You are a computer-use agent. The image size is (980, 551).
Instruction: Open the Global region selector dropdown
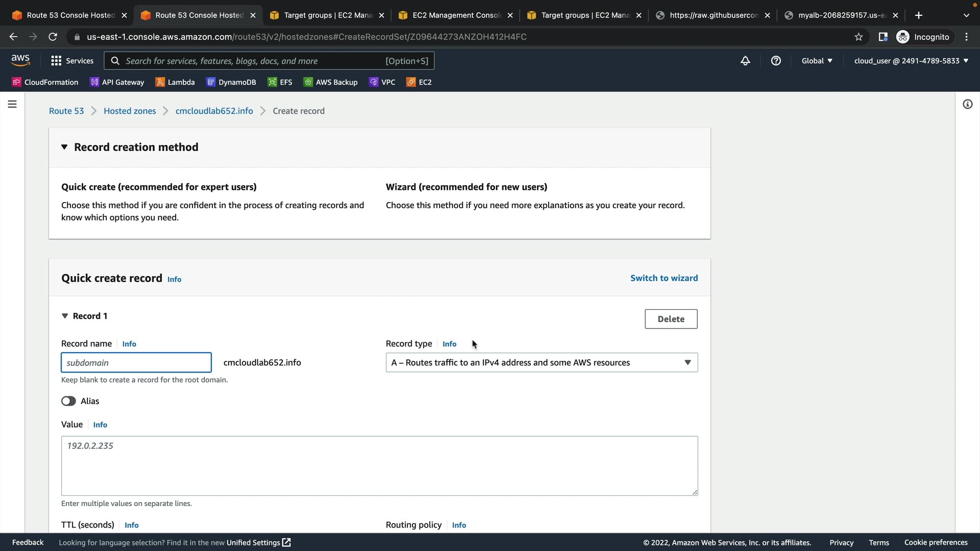click(x=817, y=61)
